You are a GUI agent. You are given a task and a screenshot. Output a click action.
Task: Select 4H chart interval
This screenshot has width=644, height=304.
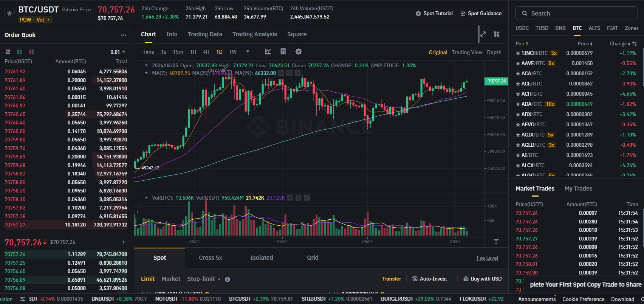click(x=206, y=52)
